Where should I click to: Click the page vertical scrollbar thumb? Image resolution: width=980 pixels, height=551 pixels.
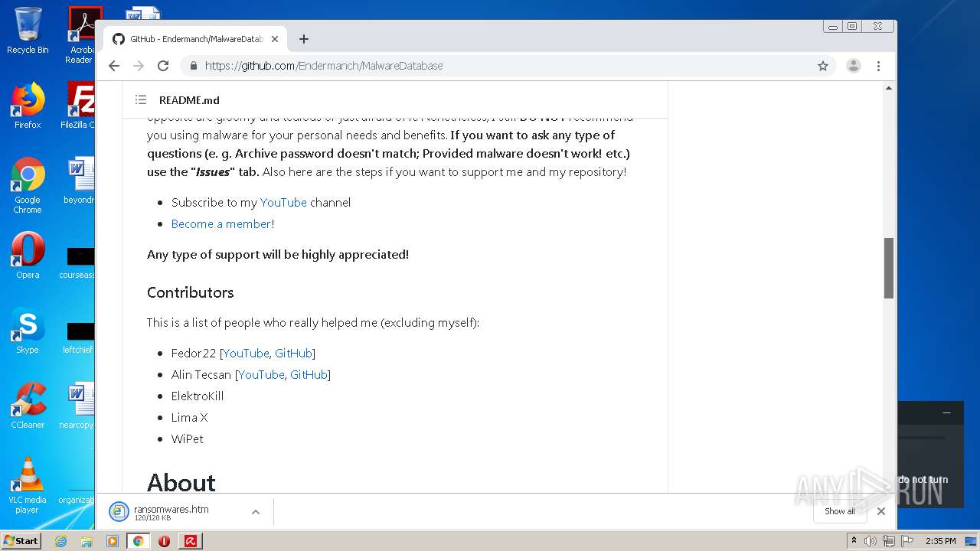pyautogui.click(x=889, y=268)
